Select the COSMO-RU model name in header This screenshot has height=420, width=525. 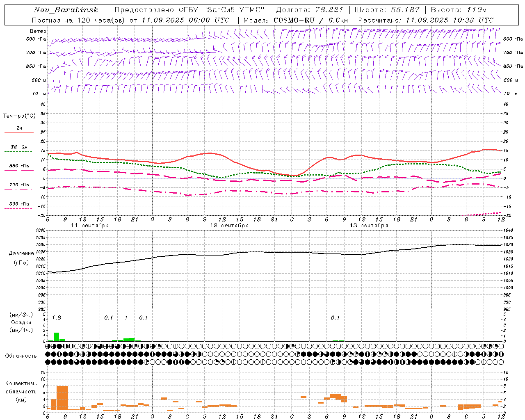tap(294, 20)
